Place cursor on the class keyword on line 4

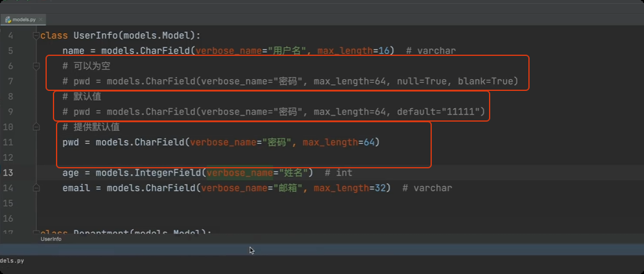pos(54,36)
